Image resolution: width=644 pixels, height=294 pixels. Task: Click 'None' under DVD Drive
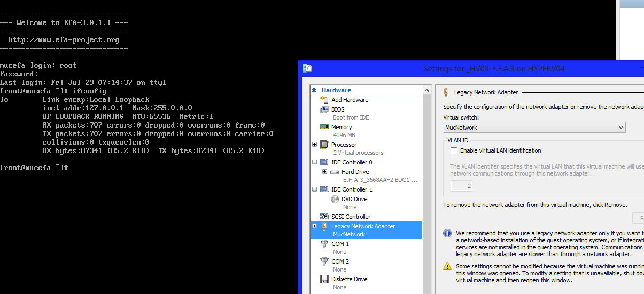click(350, 207)
